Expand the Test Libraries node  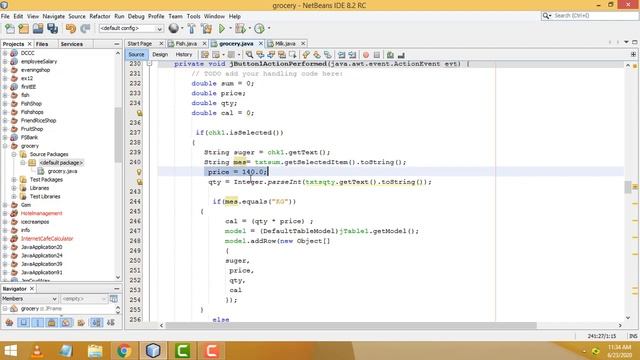coord(14,196)
